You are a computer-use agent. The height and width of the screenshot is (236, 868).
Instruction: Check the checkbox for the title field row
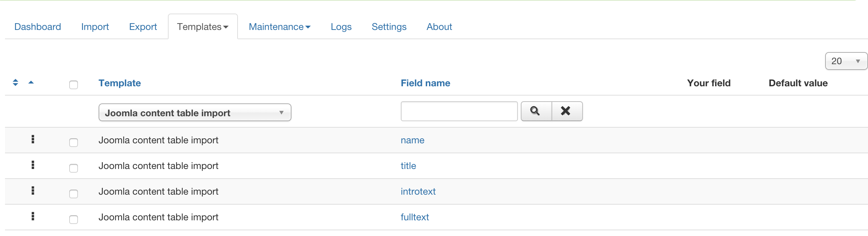[x=74, y=168]
